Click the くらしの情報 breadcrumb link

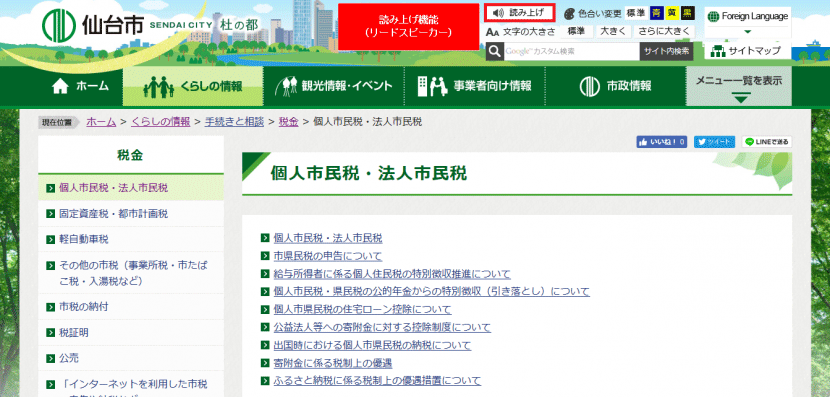click(161, 122)
